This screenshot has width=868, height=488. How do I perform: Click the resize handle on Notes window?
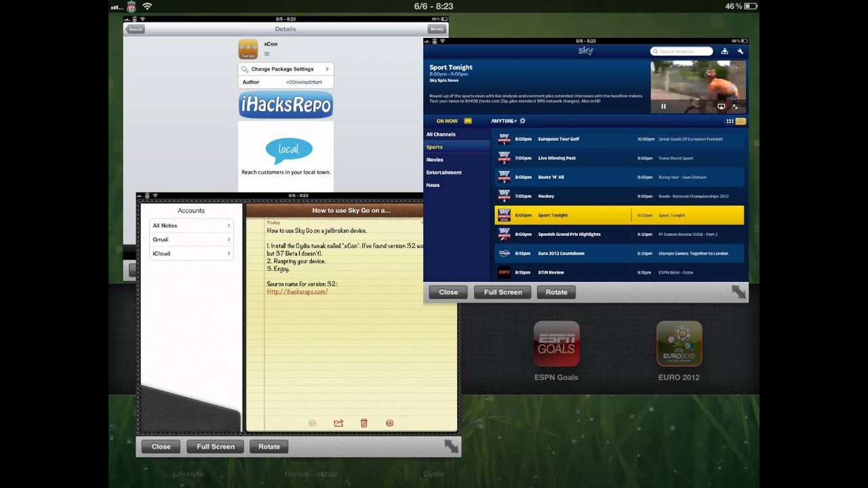pyautogui.click(x=451, y=446)
